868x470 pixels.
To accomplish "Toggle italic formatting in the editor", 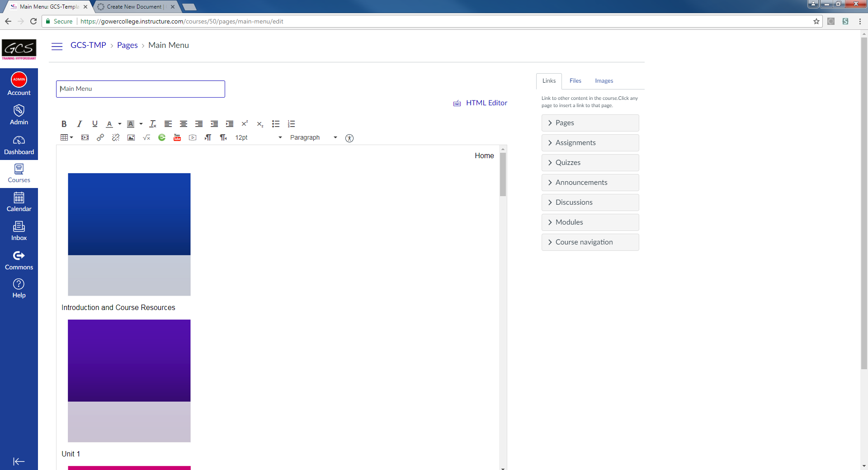I will pos(80,124).
